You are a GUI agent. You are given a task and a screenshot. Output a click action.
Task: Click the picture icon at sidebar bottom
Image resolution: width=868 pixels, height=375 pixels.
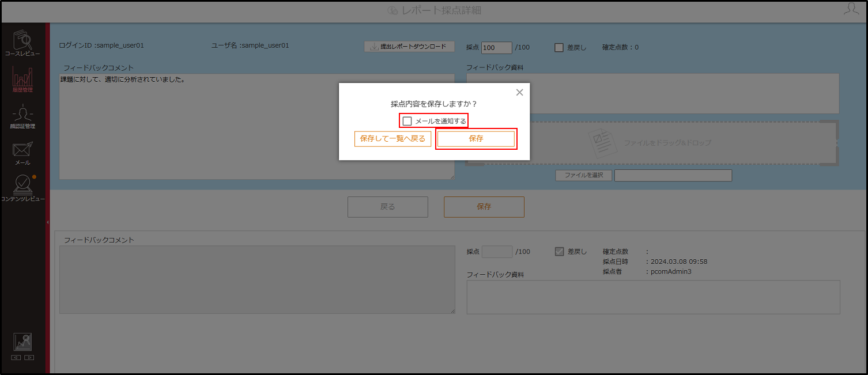tap(22, 342)
